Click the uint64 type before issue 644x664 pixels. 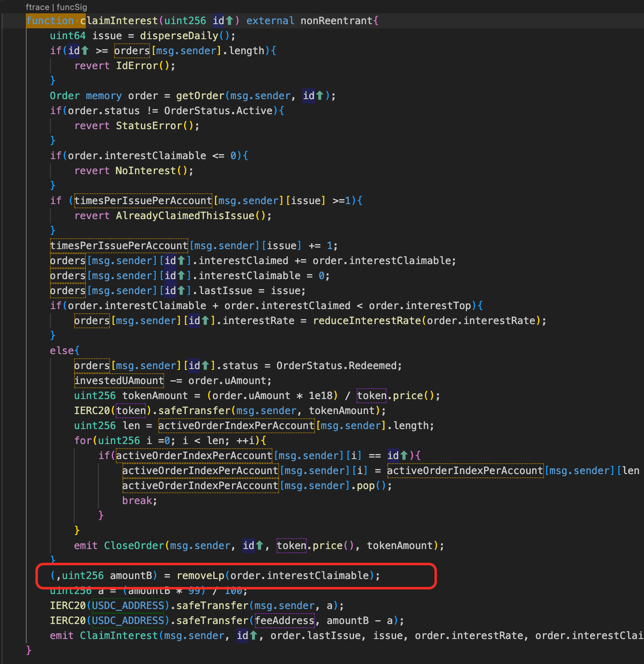pyautogui.click(x=68, y=36)
